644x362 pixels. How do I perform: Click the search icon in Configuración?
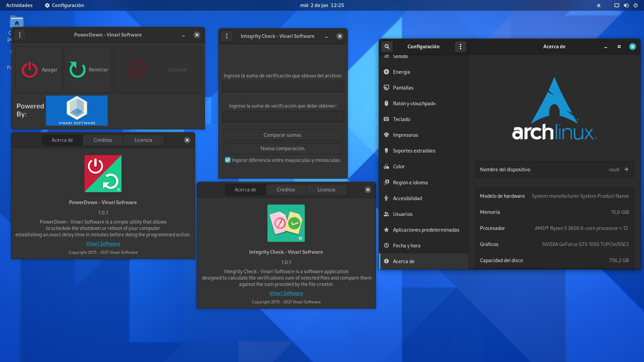pyautogui.click(x=387, y=47)
